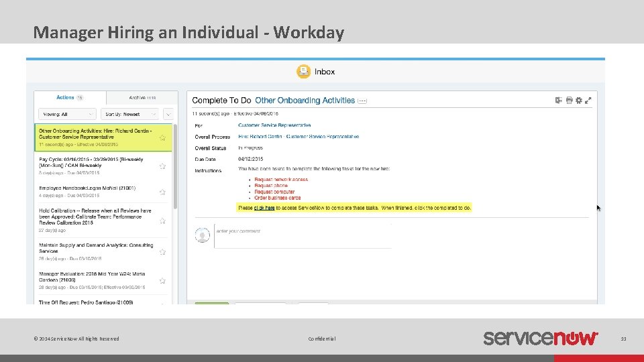Star the Maintain Supply and Demand Analytics item
This screenshot has width=644, height=362.
pyautogui.click(x=162, y=251)
